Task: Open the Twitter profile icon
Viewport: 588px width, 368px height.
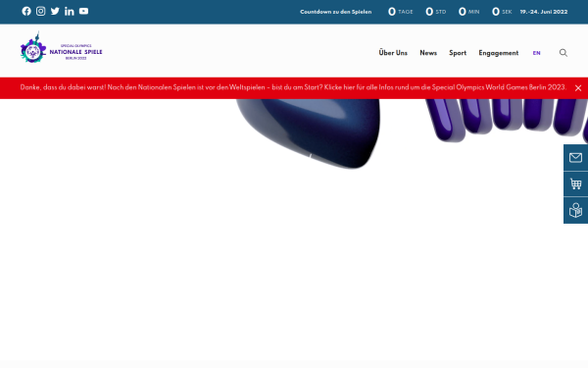Action: tap(55, 11)
